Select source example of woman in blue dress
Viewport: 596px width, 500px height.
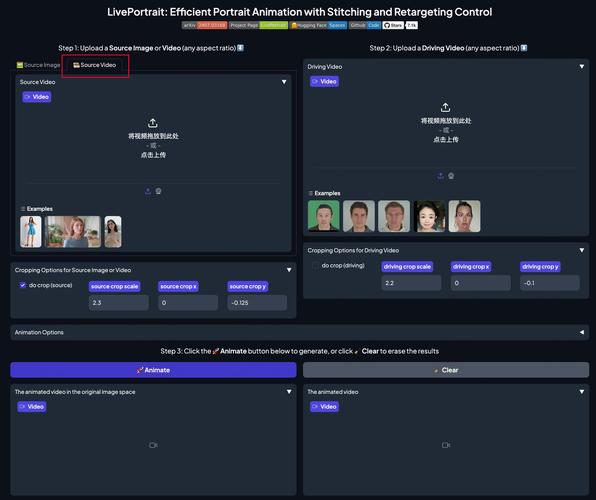[31, 232]
